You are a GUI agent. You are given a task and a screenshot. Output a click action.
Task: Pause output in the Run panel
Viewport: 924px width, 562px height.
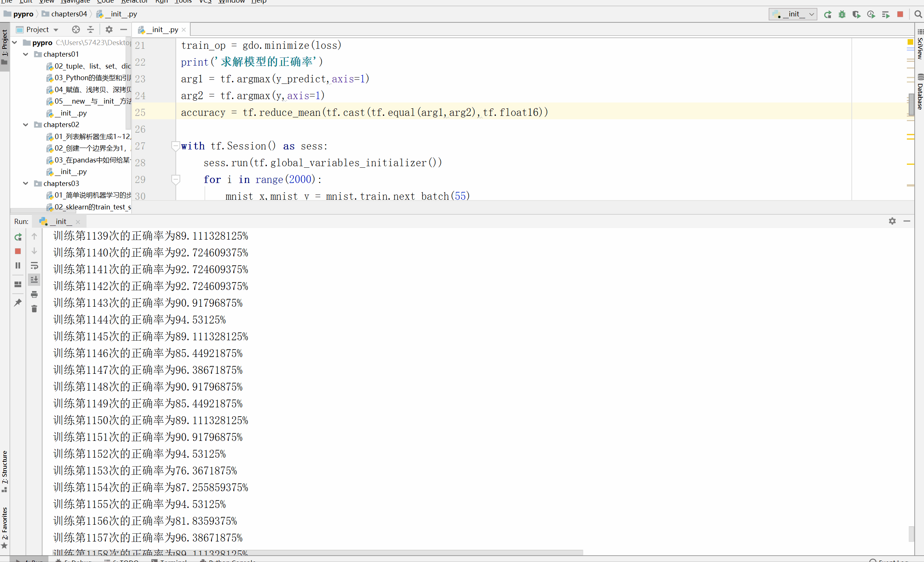pos(18,265)
